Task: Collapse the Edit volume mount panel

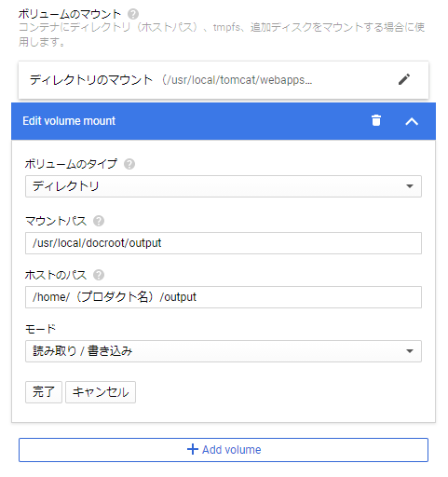Action: (412, 121)
